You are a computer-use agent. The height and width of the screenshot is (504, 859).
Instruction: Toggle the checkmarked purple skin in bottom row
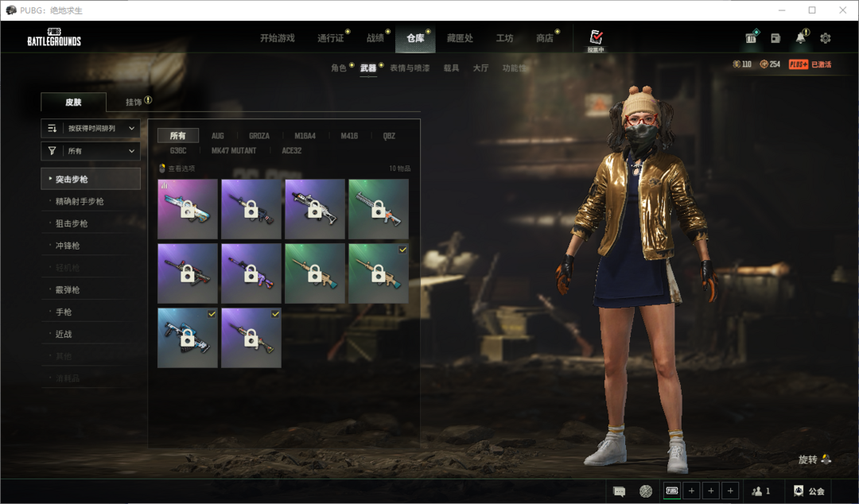(x=251, y=338)
